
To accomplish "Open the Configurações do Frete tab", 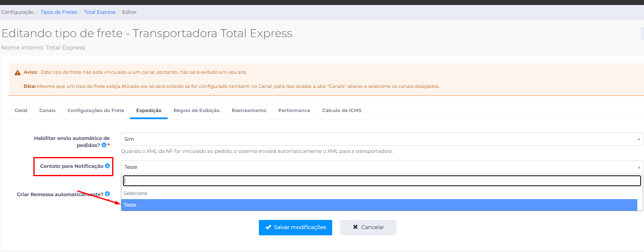I will pyautogui.click(x=96, y=110).
